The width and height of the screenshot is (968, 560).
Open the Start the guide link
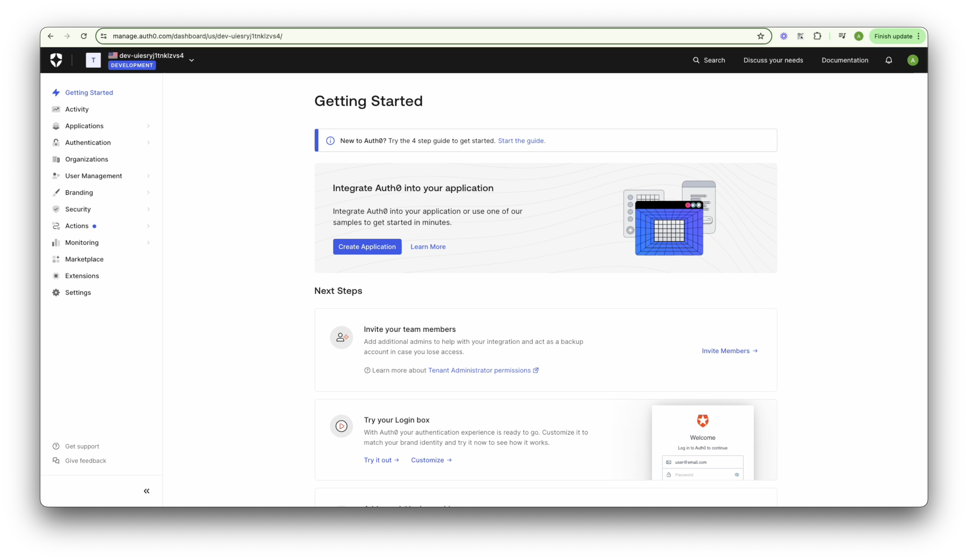521,141
